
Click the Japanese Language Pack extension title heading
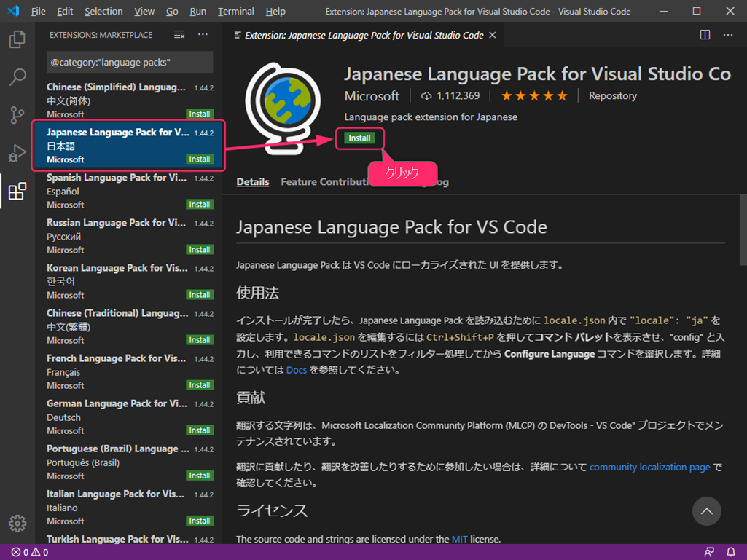coord(538,74)
